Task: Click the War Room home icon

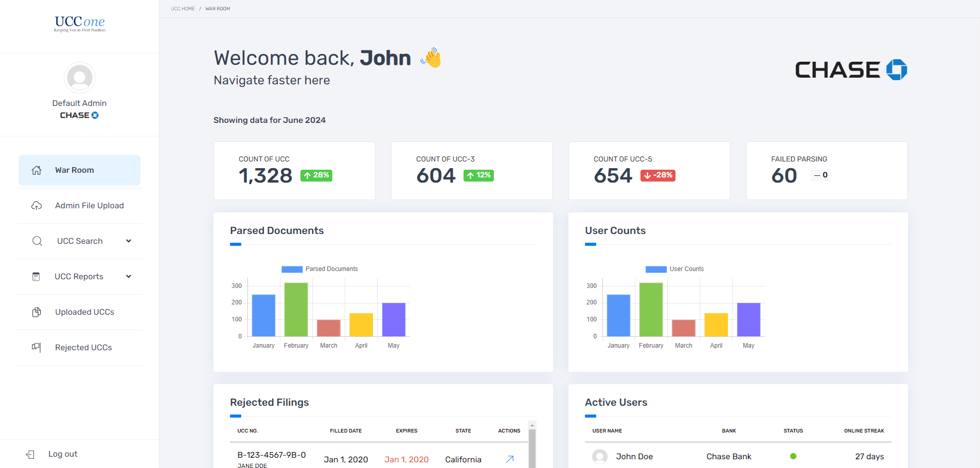Action: pyautogui.click(x=37, y=170)
